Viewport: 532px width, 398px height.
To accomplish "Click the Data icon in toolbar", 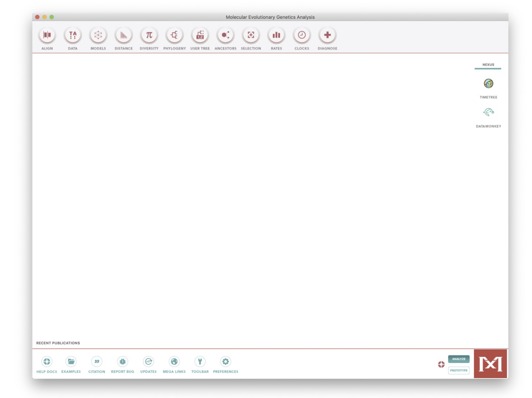I will 72,36.
